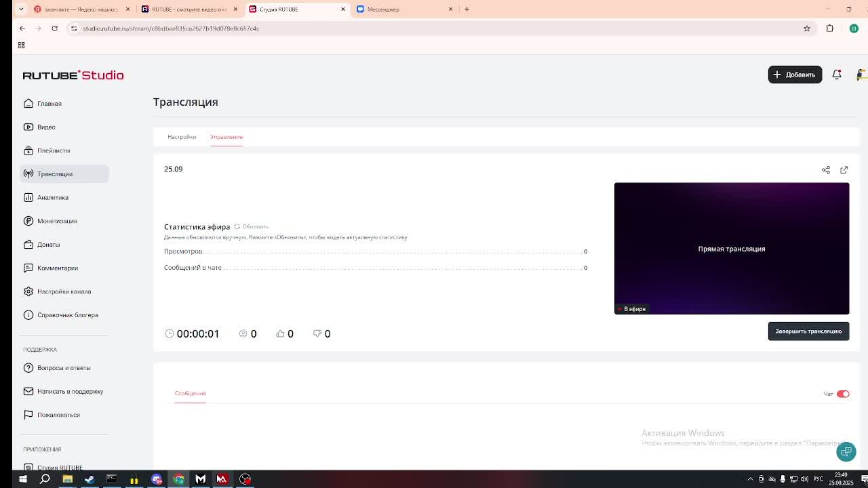Click the share icon above the stream preview
868x488 pixels.
pos(826,170)
